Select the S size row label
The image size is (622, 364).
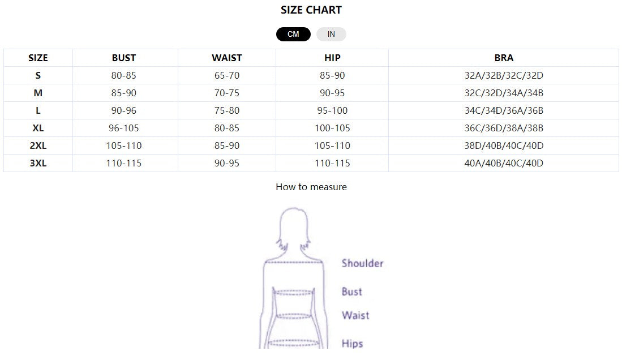pos(38,75)
